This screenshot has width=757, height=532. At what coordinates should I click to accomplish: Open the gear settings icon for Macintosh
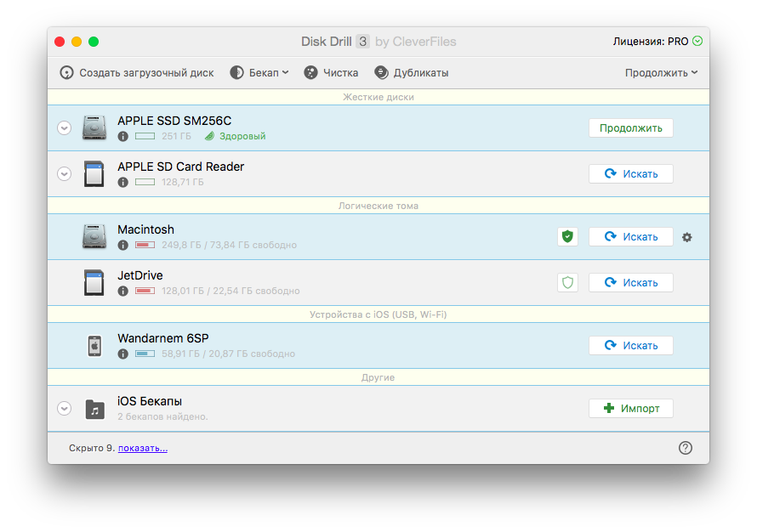click(x=687, y=237)
